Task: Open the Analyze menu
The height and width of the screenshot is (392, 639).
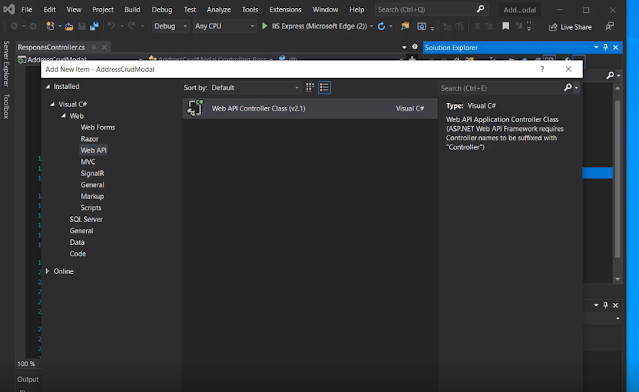Action: point(218,9)
